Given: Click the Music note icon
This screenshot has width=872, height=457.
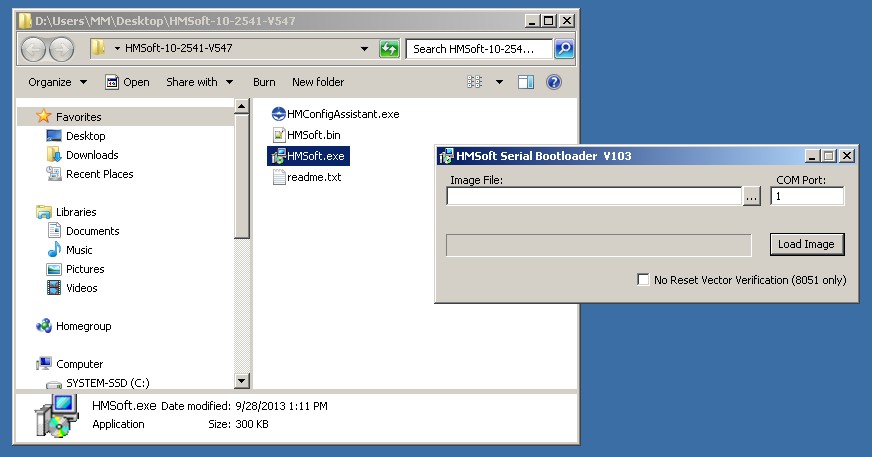Looking at the screenshot, I should (x=54, y=250).
